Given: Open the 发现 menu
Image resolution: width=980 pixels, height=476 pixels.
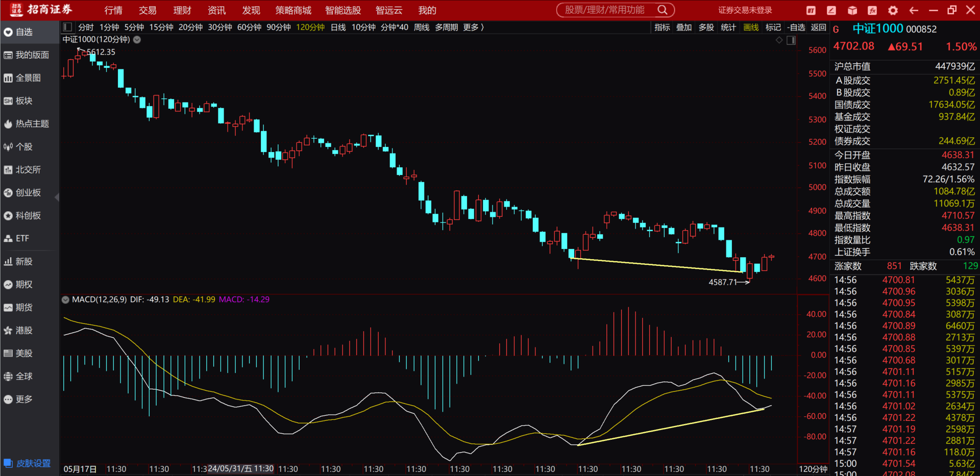Looking at the screenshot, I should click(x=251, y=10).
